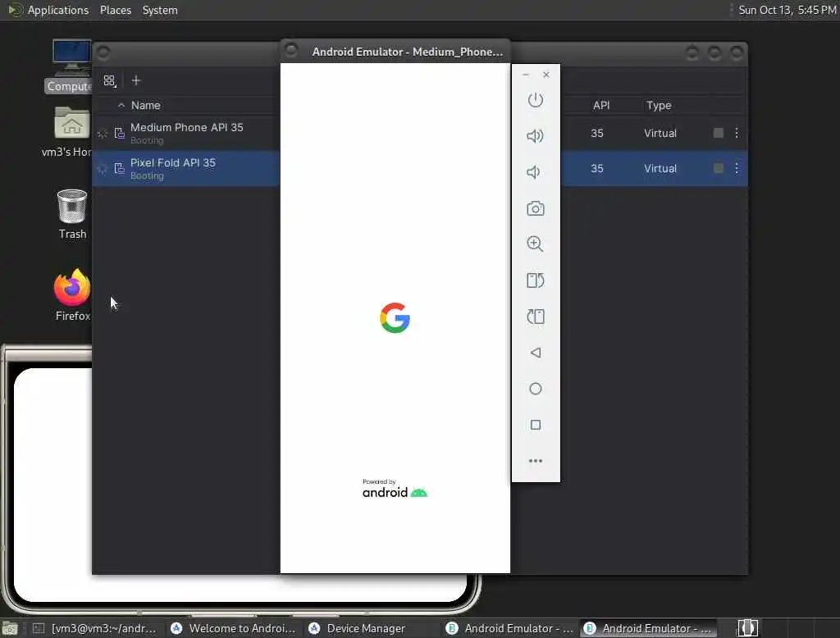
Task: Click the Type column header
Action: (x=659, y=106)
